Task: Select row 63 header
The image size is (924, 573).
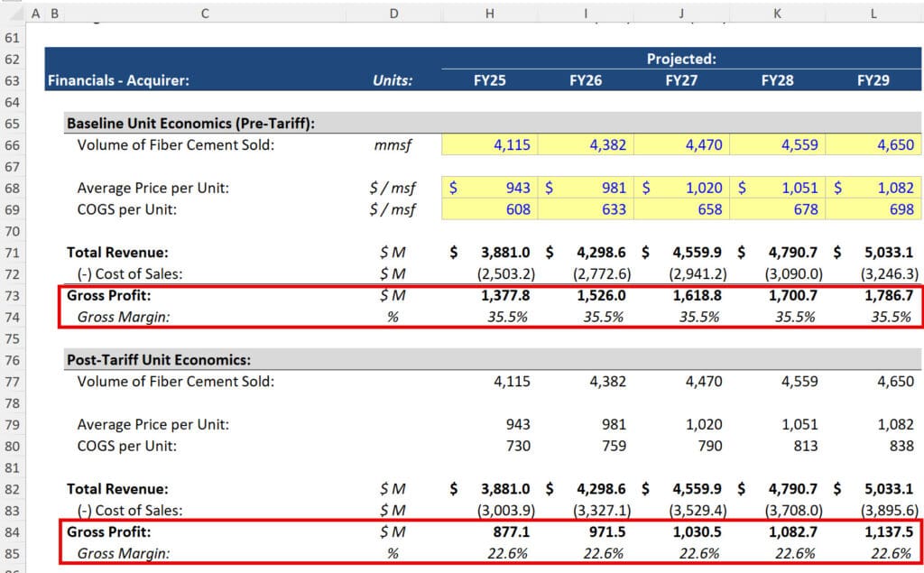Action: tap(12, 79)
